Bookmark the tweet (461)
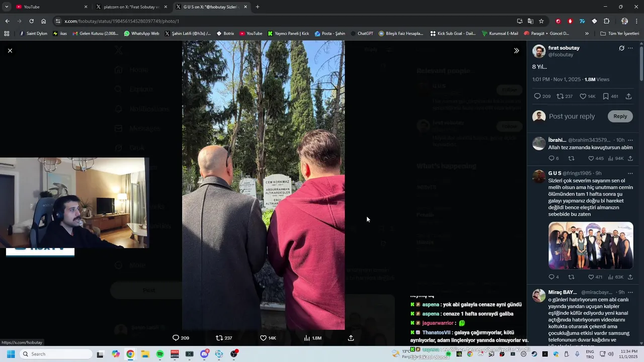 [606, 96]
